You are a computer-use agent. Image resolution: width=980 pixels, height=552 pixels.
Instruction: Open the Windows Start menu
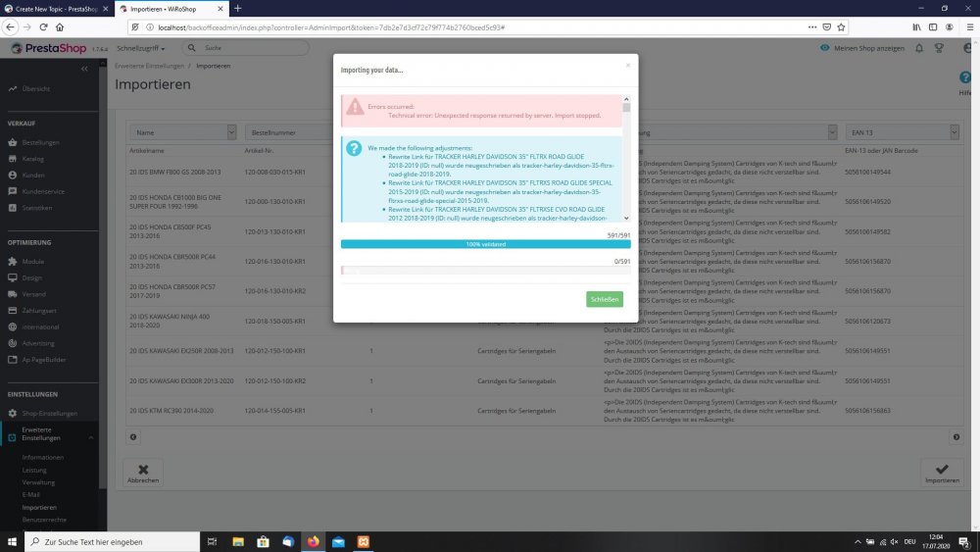coord(12,542)
